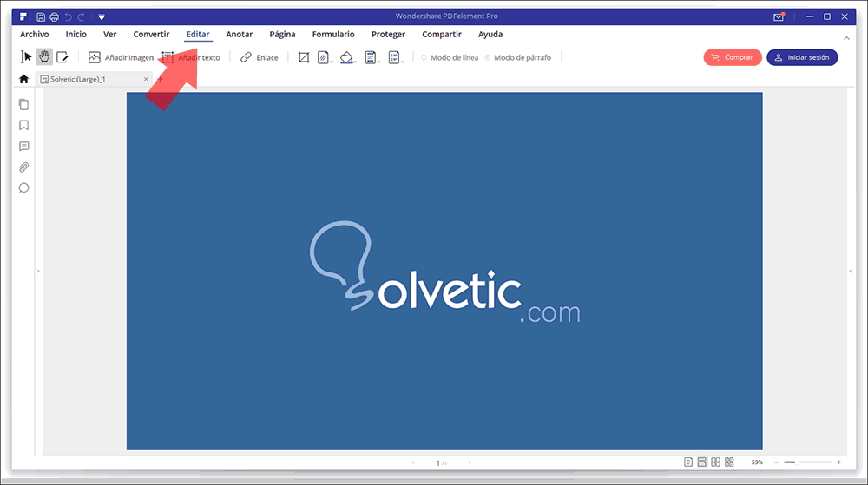Open the Ver tab

(x=109, y=35)
